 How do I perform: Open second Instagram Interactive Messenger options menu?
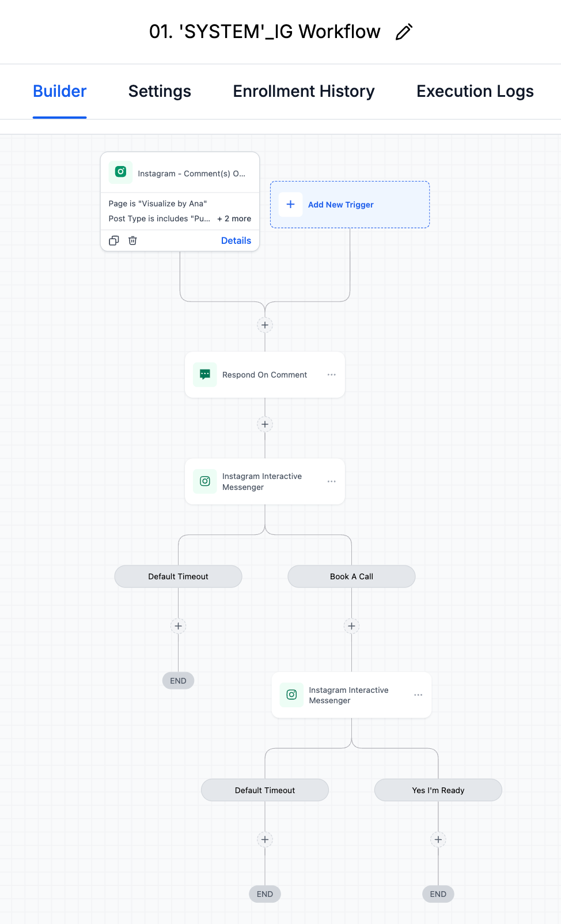click(418, 695)
